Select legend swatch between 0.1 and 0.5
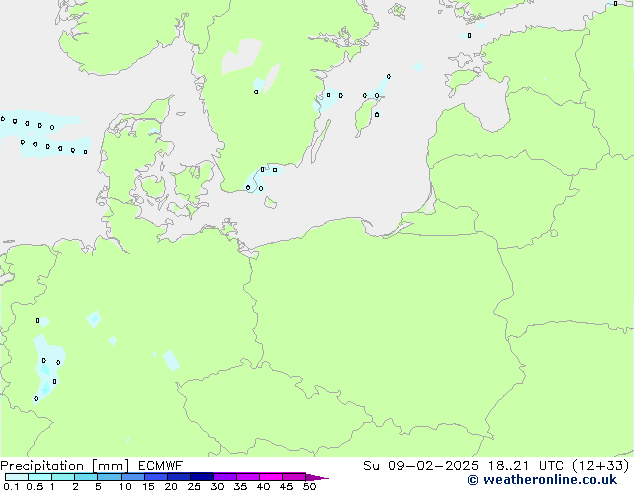 pos(17,477)
